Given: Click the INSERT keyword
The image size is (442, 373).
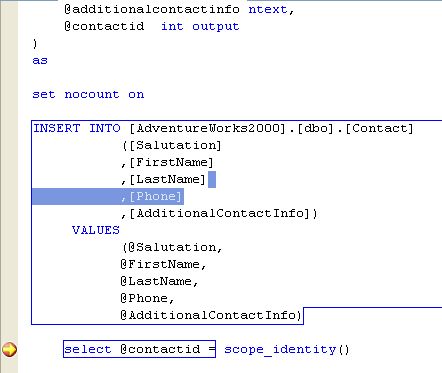Looking at the screenshot, I should click(x=57, y=128).
